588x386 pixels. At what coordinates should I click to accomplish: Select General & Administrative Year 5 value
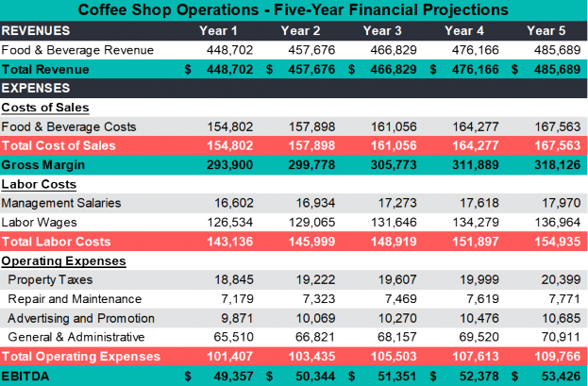click(x=551, y=337)
